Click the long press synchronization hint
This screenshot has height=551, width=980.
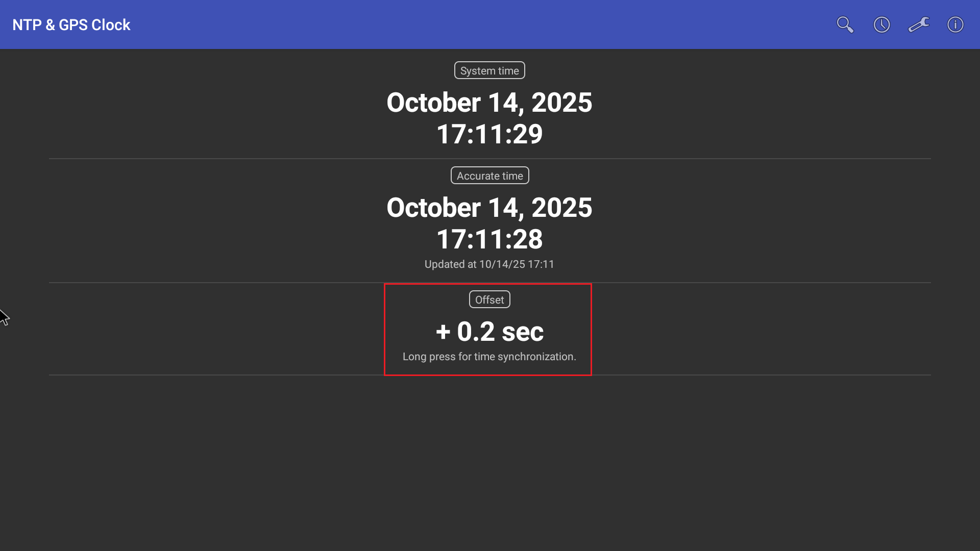coord(489,357)
